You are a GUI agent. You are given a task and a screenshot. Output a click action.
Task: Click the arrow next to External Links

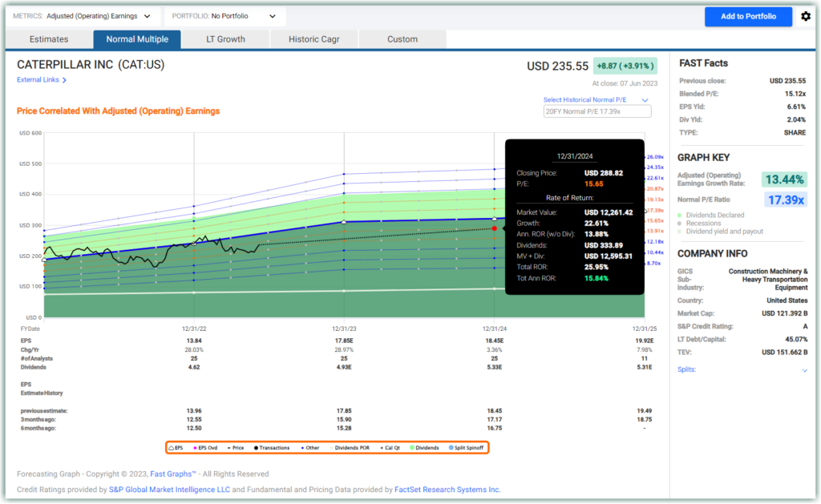[65, 80]
